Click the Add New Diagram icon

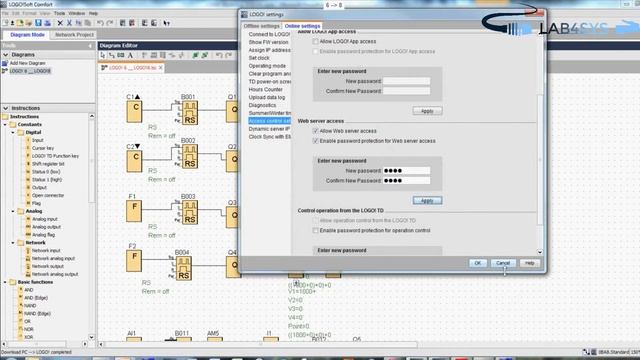pyautogui.click(x=5, y=63)
